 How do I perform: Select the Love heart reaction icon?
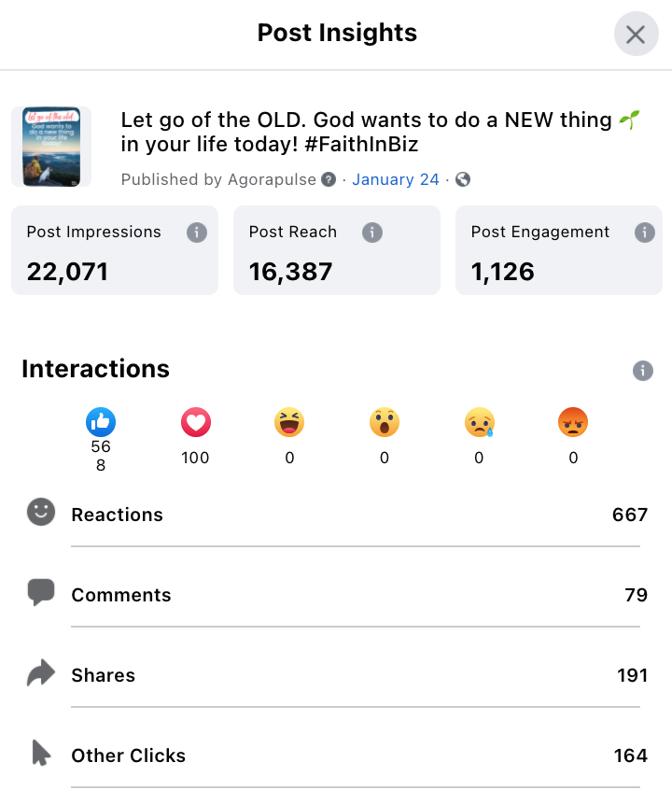195,422
